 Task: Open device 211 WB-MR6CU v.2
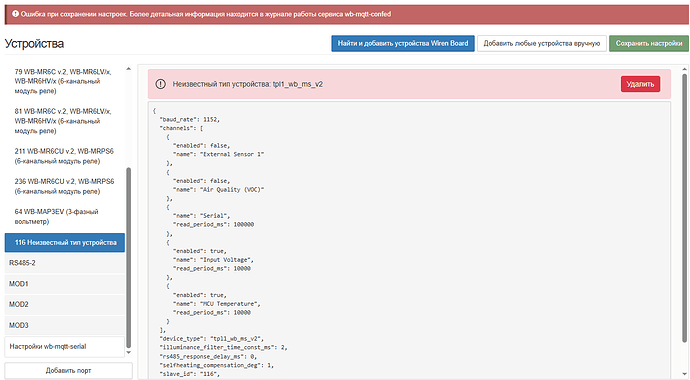tap(64, 156)
